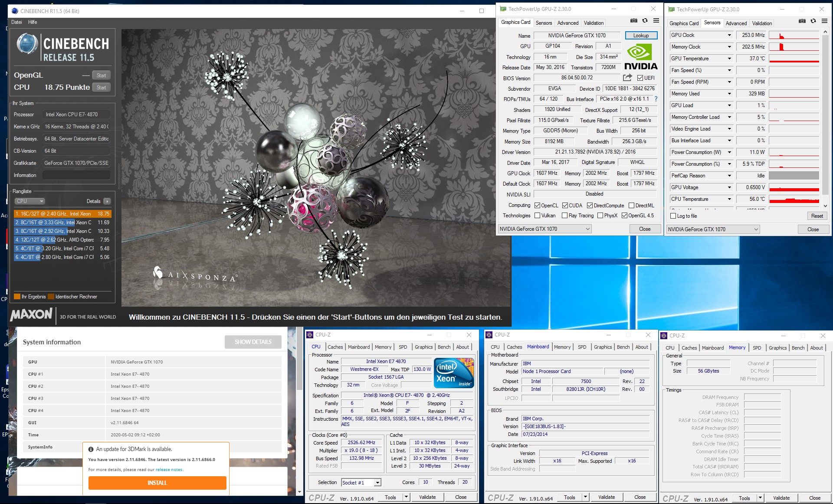This screenshot has height=504, width=833.
Task: Open Datei menu in Cinebench
Action: point(16,22)
